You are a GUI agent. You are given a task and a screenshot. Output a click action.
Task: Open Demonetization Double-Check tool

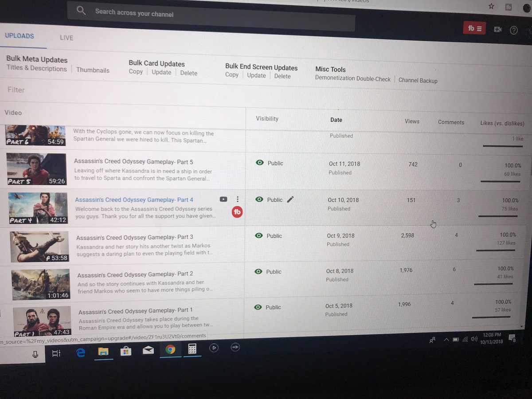pyautogui.click(x=353, y=78)
